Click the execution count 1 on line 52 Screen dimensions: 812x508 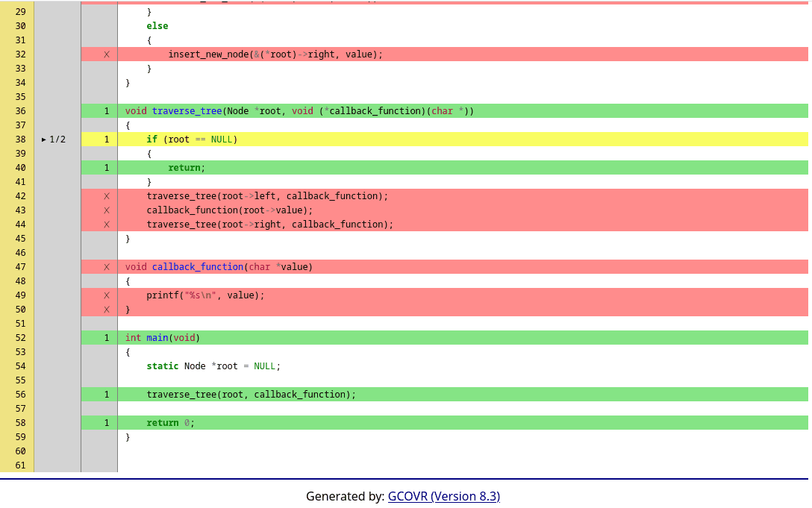[107, 338]
